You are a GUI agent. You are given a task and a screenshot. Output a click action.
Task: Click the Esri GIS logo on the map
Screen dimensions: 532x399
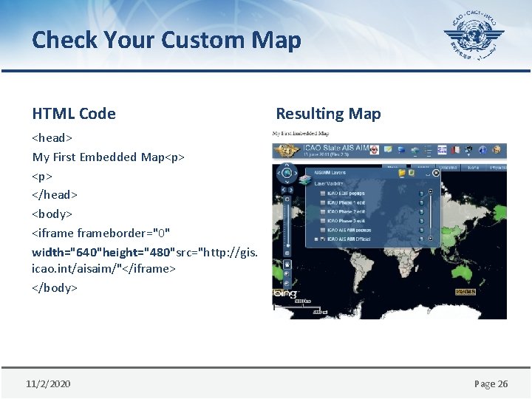[465, 292]
